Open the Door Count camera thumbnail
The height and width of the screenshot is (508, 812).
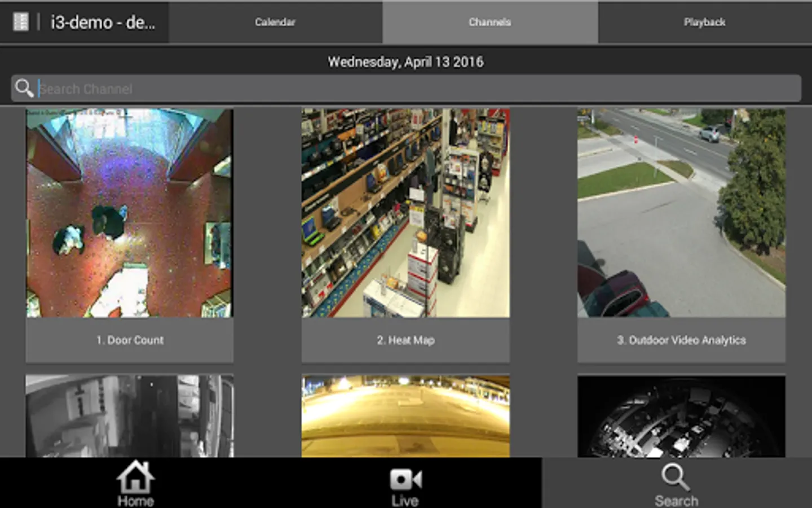[x=129, y=213]
